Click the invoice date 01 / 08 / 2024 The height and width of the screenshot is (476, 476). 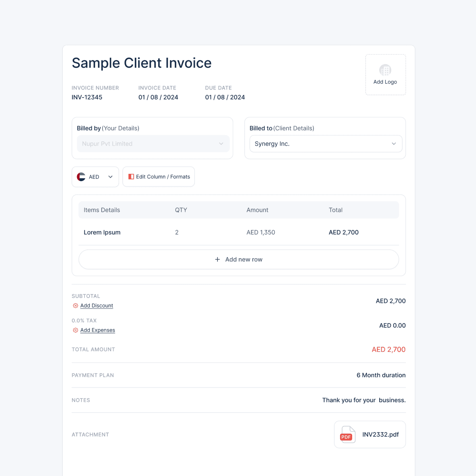(x=158, y=98)
